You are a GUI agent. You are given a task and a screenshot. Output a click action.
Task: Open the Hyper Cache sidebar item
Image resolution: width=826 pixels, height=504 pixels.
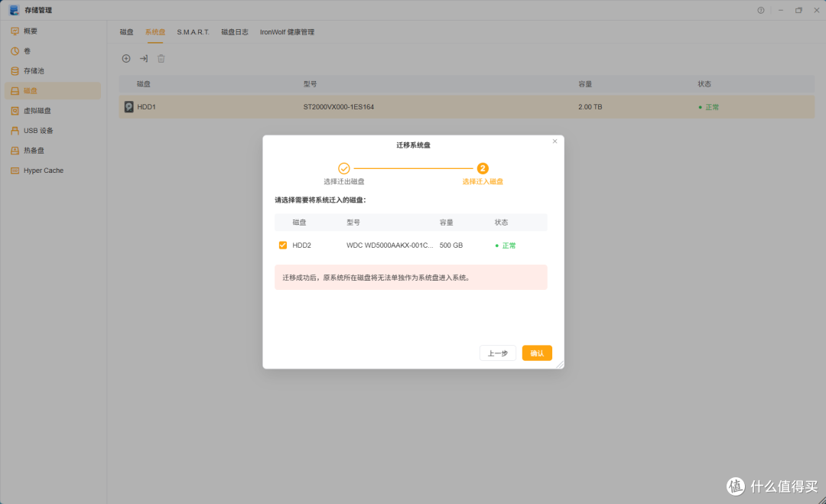pyautogui.click(x=53, y=171)
